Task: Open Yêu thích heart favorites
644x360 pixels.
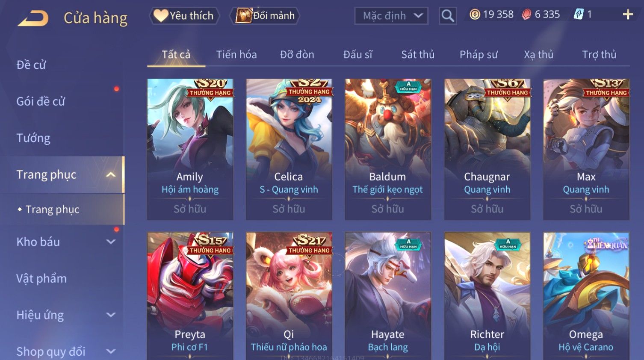Action: (184, 16)
